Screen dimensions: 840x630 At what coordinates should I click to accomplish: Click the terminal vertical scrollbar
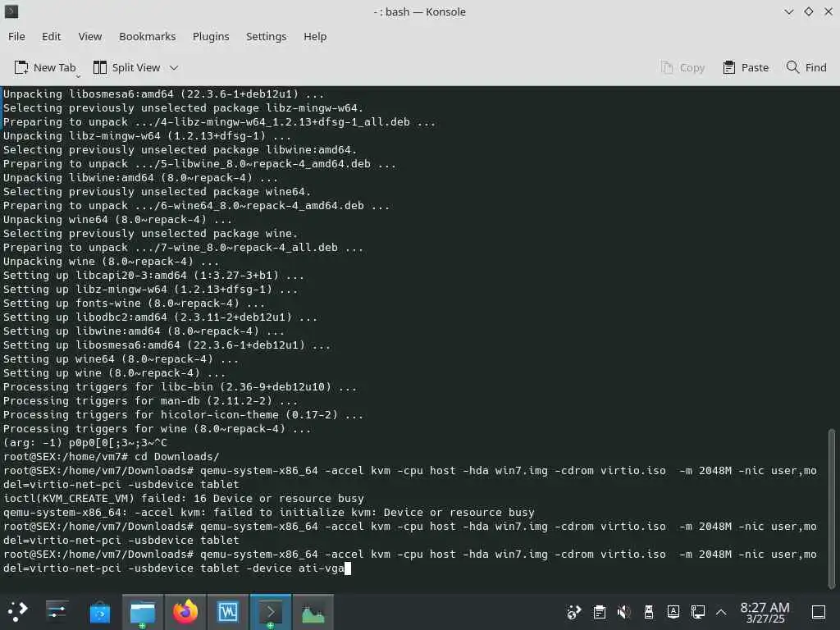pos(832,508)
